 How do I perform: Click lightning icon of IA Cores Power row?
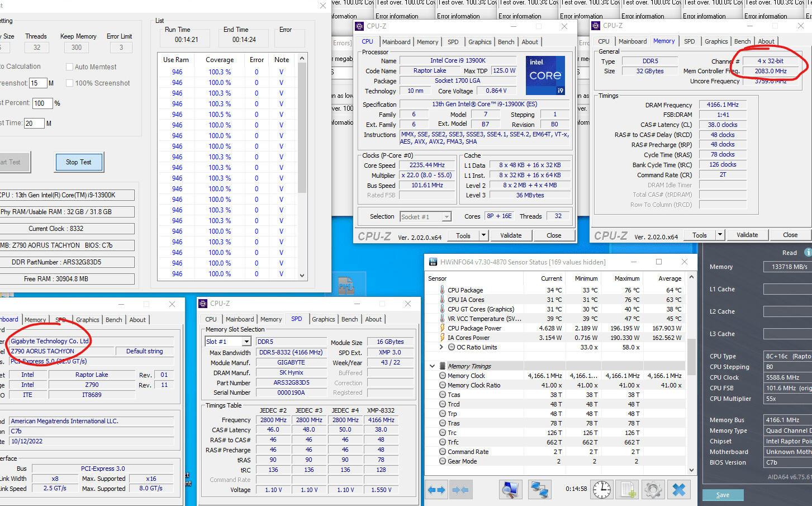tap(442, 338)
